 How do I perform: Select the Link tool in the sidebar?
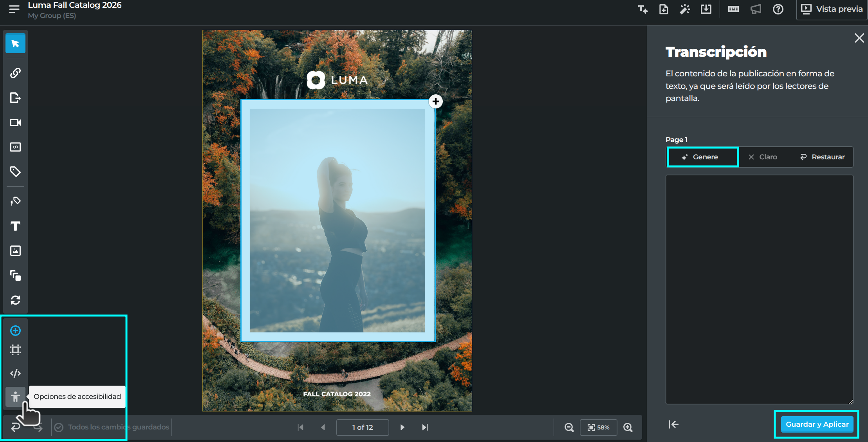(x=15, y=73)
